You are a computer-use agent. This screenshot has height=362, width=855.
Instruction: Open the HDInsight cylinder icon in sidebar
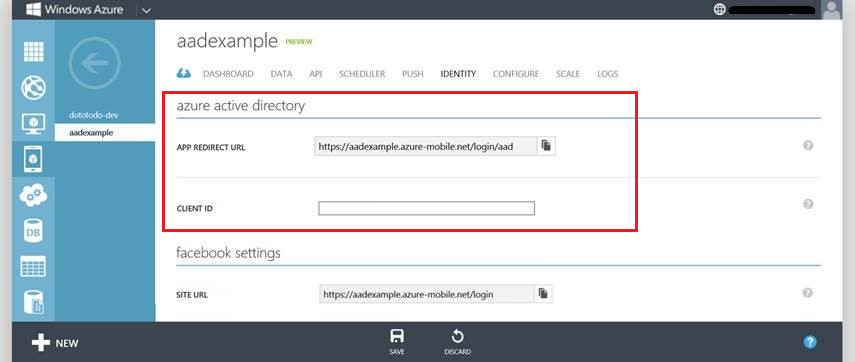(x=33, y=302)
